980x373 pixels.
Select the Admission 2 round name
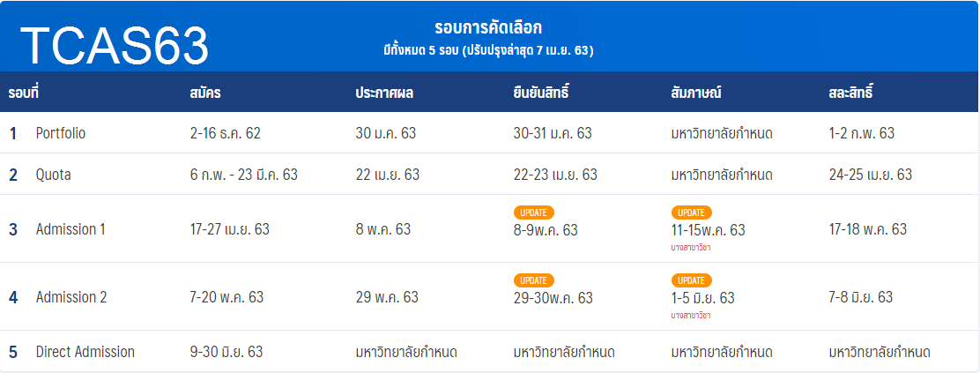(71, 297)
